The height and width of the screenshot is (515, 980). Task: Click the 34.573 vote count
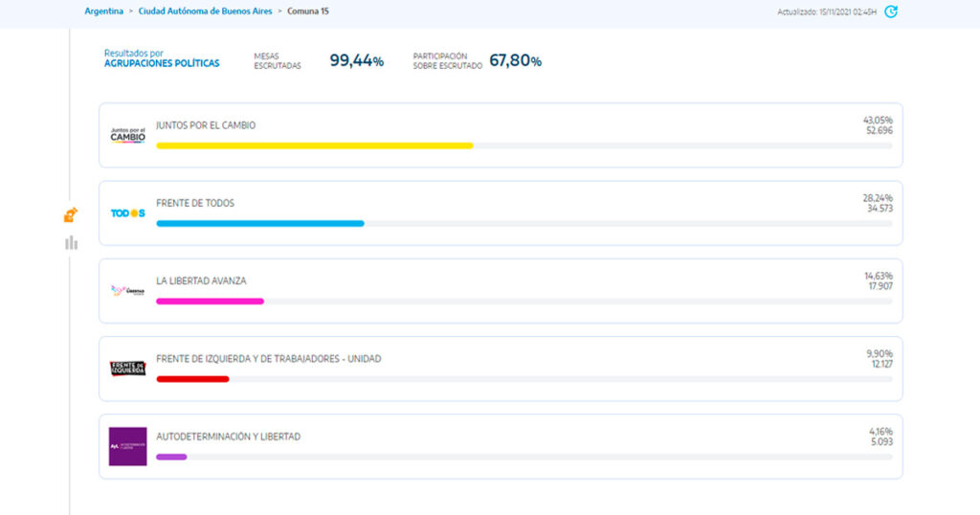pyautogui.click(x=880, y=208)
